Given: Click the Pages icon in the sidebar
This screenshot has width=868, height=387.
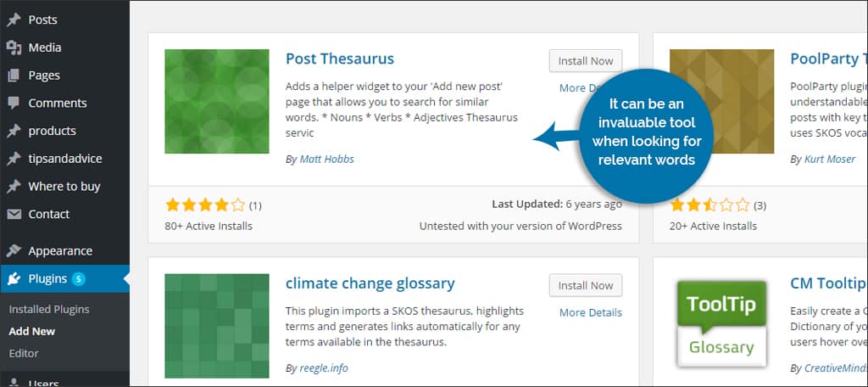Looking at the screenshot, I should [14, 76].
